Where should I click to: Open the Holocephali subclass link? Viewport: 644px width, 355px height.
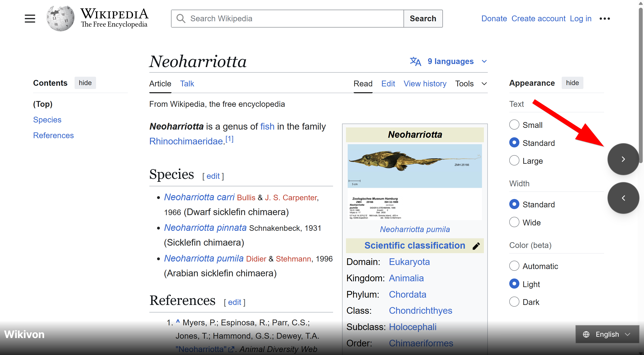coord(413,327)
